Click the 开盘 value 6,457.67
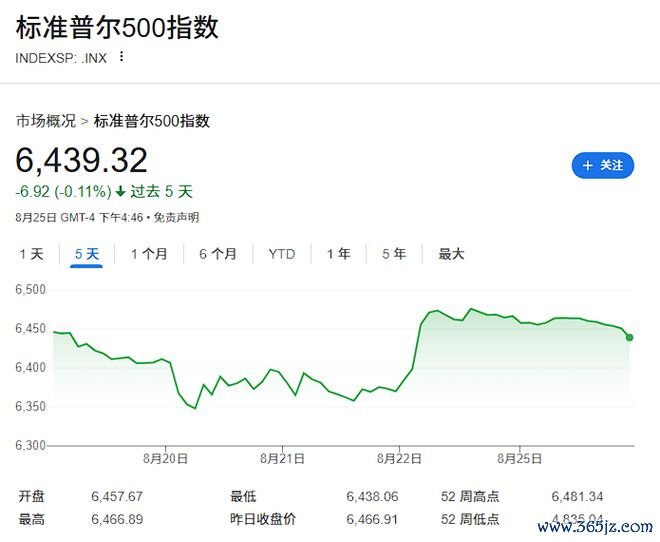Image resolution: width=660 pixels, height=542 pixels. [117, 496]
